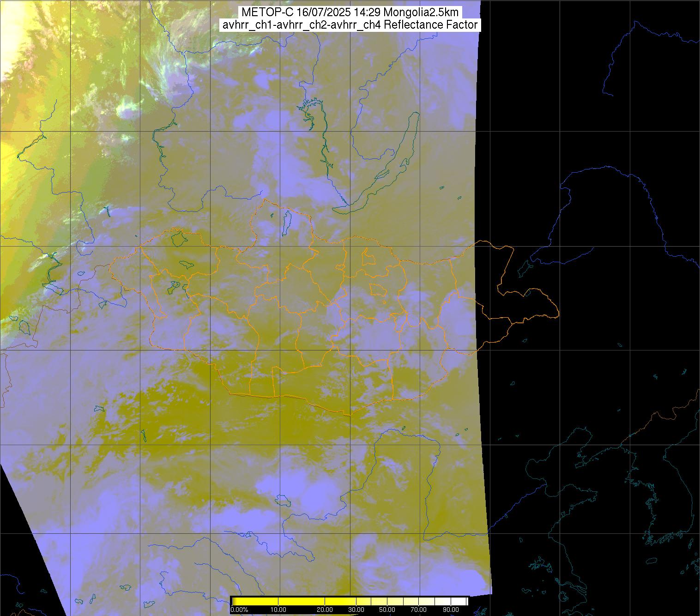Click the 50.00 tick label on scale
The height and width of the screenshot is (616, 700).
click(387, 610)
